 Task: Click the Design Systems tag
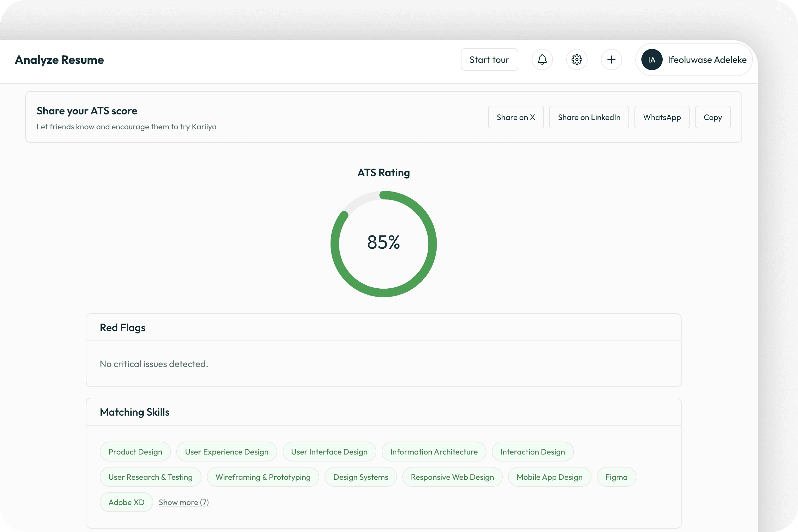pos(361,477)
